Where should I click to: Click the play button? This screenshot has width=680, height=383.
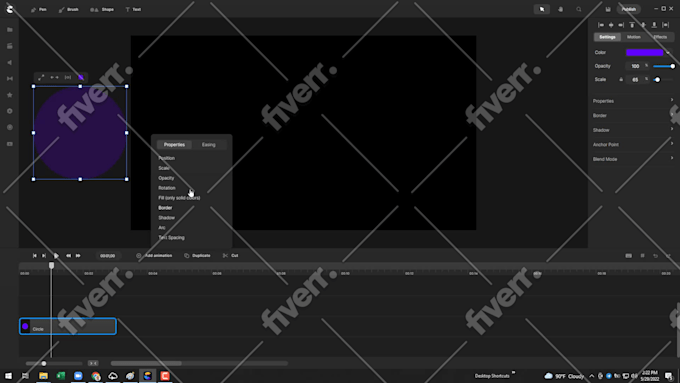(x=56, y=256)
